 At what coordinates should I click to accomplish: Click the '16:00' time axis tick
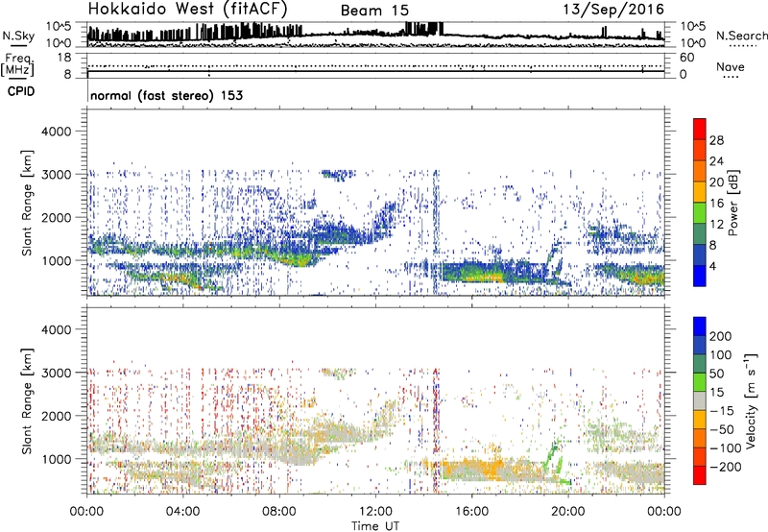click(x=471, y=512)
